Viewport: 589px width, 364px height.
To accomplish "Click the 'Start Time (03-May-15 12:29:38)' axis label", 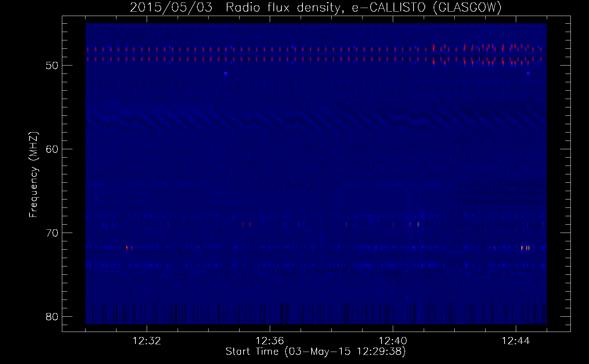I will tap(316, 352).
